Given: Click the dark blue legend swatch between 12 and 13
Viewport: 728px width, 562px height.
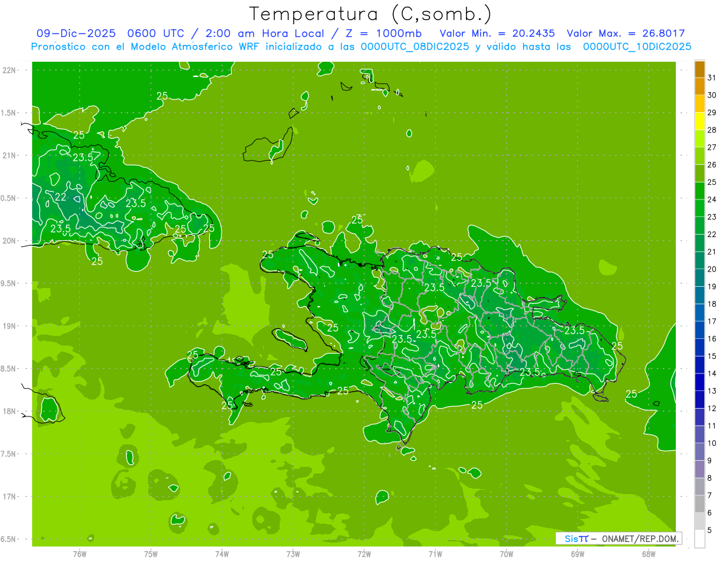Looking at the screenshot, I should pos(699,400).
